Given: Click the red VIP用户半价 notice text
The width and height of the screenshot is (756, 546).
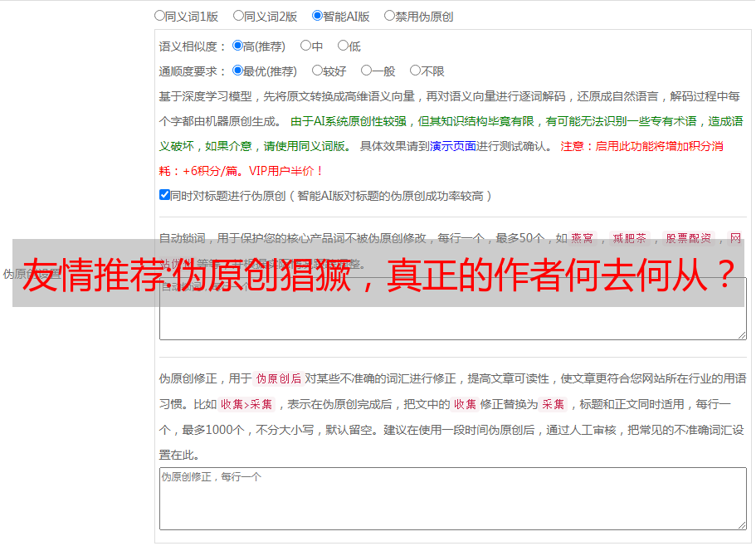Looking at the screenshot, I should click(285, 171).
